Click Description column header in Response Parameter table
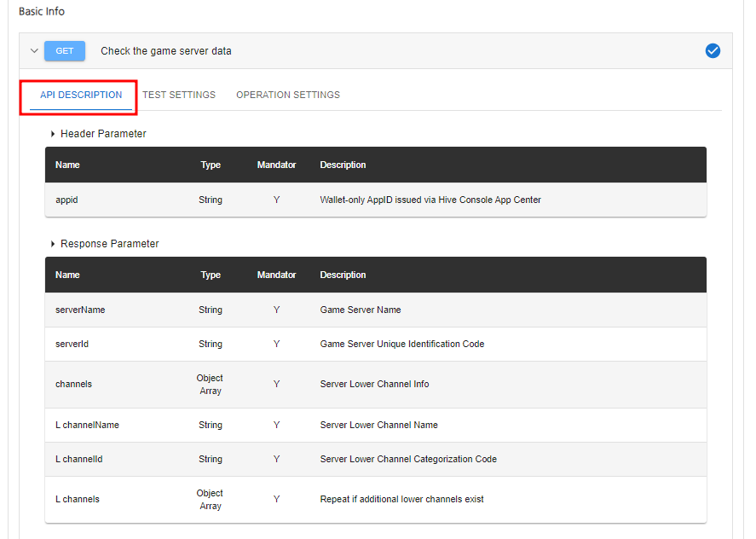The height and width of the screenshot is (539, 756). point(343,275)
